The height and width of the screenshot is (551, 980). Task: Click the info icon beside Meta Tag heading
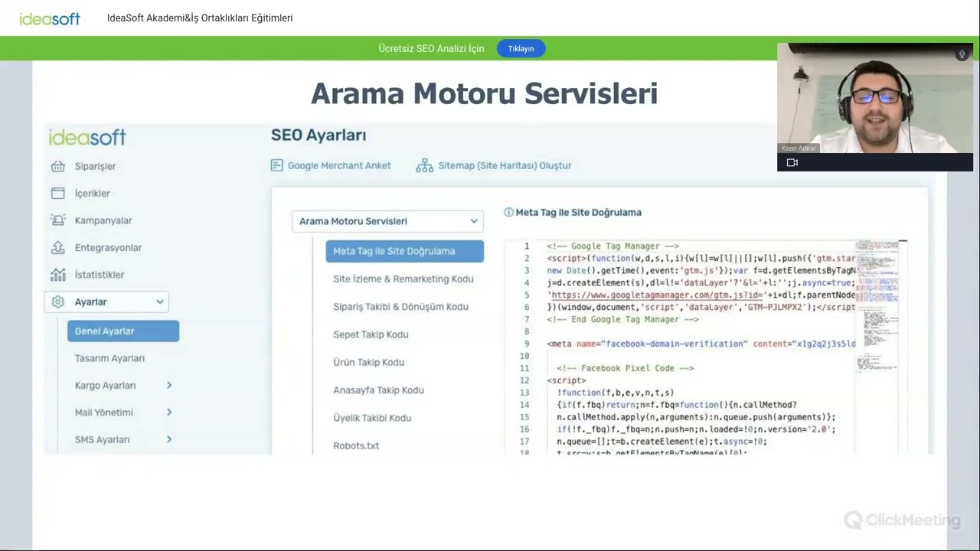tap(508, 212)
